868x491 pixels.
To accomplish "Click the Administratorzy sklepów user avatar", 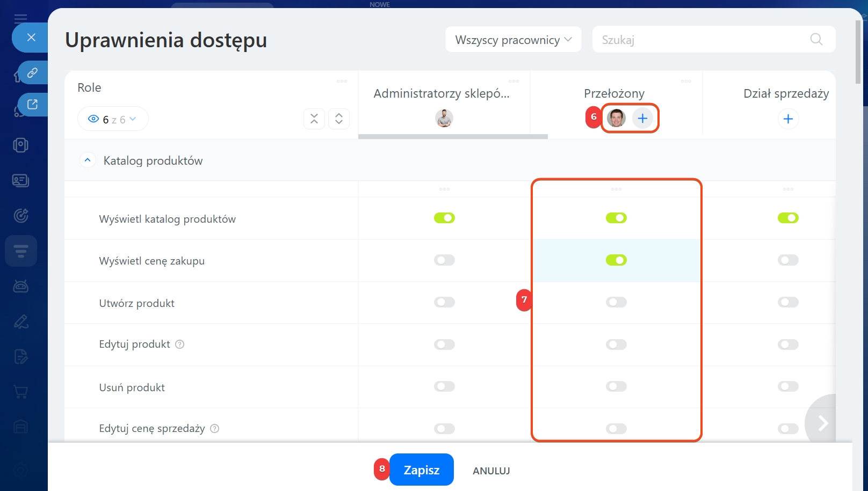I will point(444,118).
